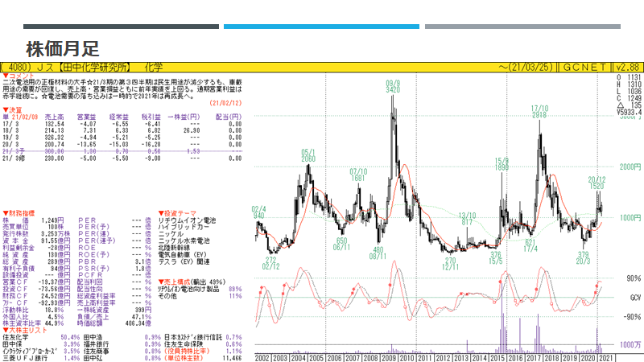Click the 株主資本比率 value 44.9%
Image resolution: width=644 pixels, height=362 pixels.
coord(53,323)
